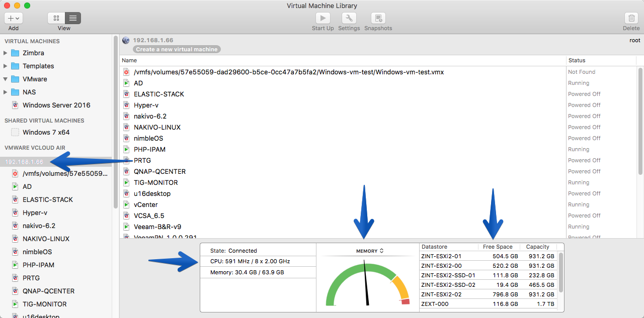
Task: Select the AD item in the sidebar
Action: [27, 186]
